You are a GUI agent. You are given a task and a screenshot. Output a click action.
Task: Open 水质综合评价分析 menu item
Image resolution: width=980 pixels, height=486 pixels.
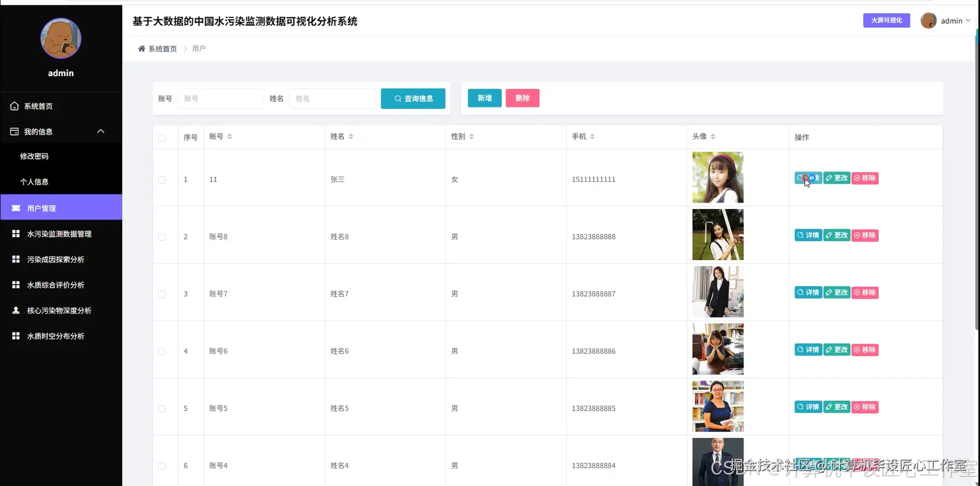tap(61, 285)
